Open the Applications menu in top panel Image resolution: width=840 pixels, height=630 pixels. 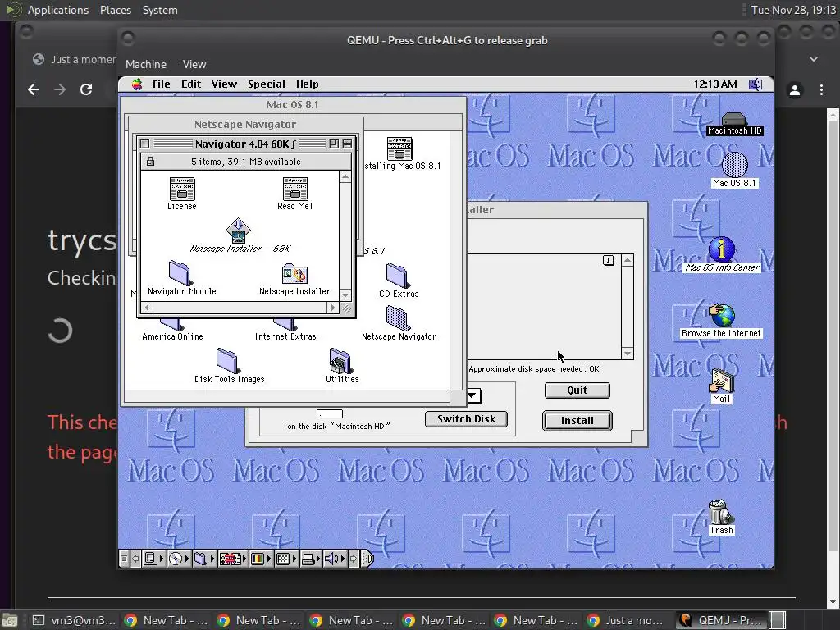click(x=58, y=10)
